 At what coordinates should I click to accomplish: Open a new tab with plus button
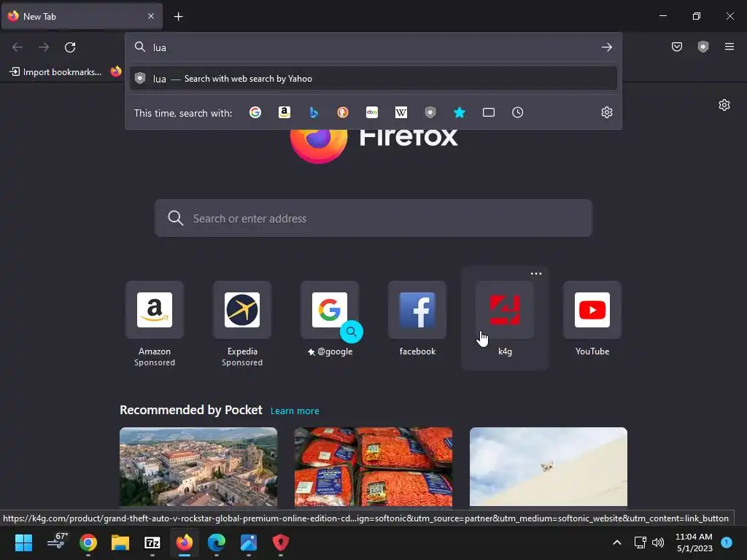[178, 17]
